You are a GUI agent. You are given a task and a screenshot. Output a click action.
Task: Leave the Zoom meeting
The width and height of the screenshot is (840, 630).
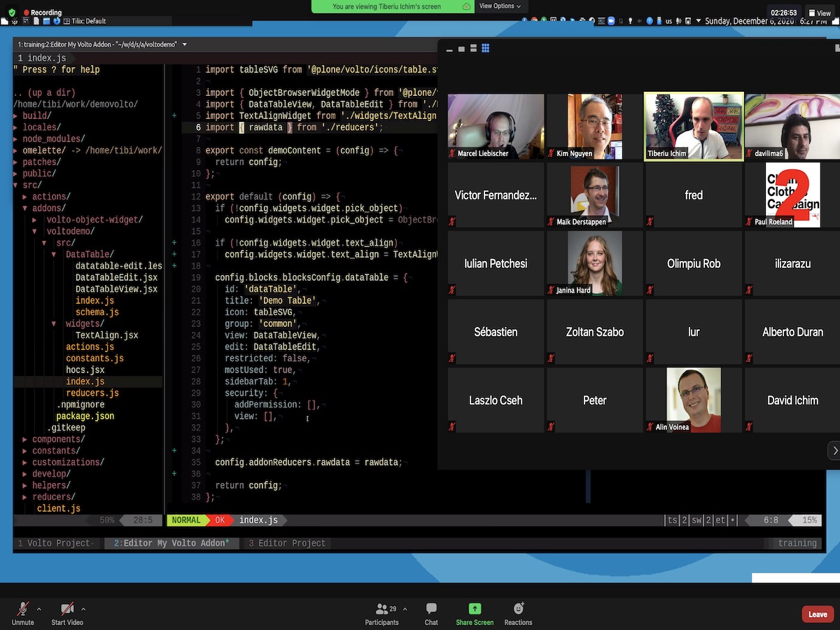coord(818,615)
